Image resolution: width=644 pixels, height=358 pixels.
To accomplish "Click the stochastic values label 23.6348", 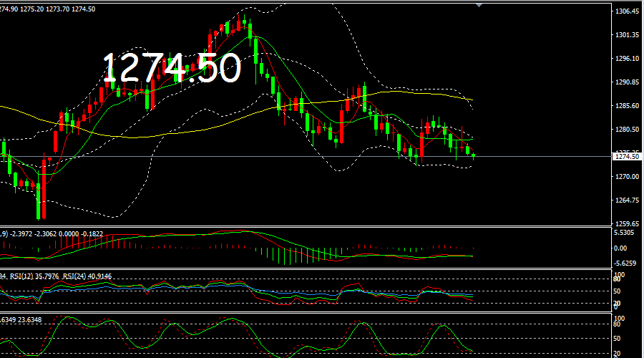I will (29, 320).
